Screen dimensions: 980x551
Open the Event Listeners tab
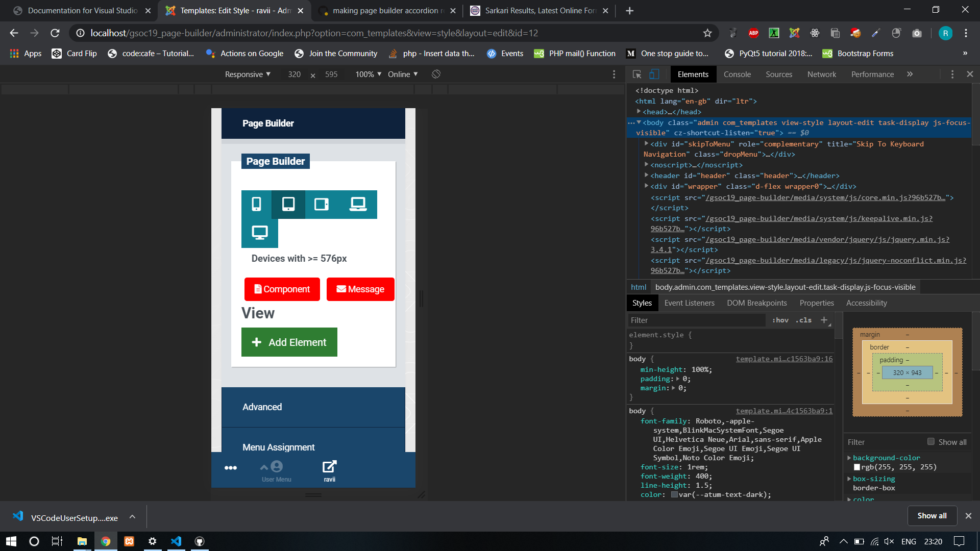pos(689,303)
